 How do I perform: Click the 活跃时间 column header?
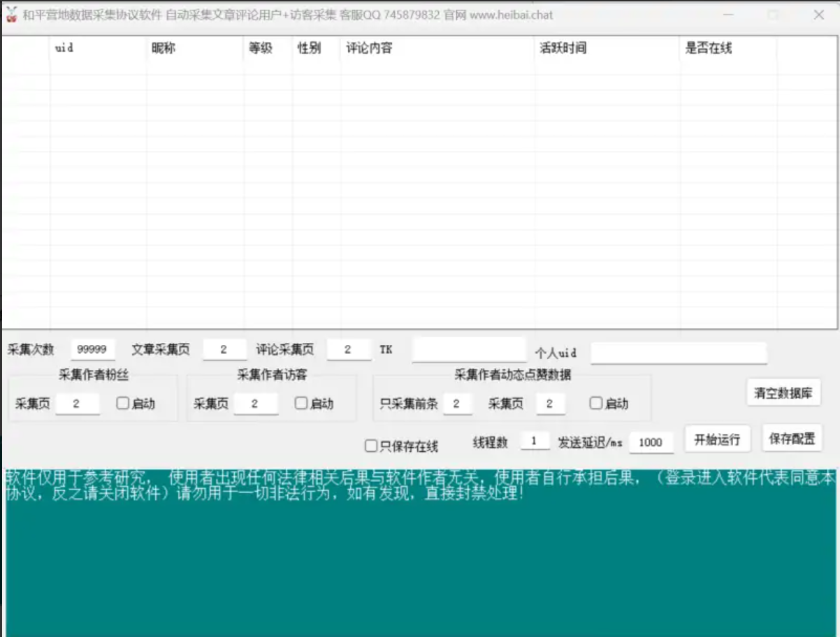pyautogui.click(x=608, y=48)
